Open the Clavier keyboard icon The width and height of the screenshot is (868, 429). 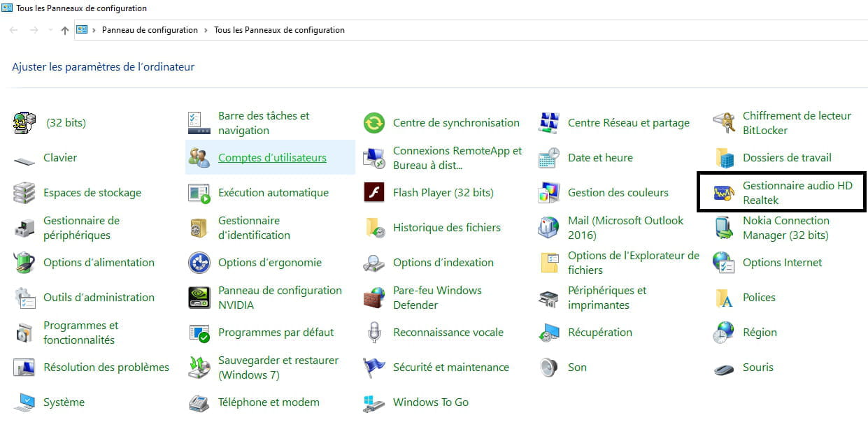click(x=24, y=159)
